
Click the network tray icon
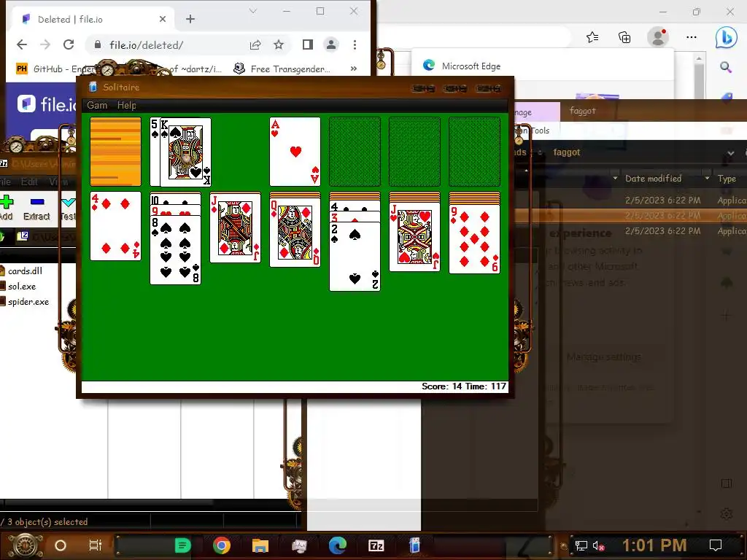581,545
